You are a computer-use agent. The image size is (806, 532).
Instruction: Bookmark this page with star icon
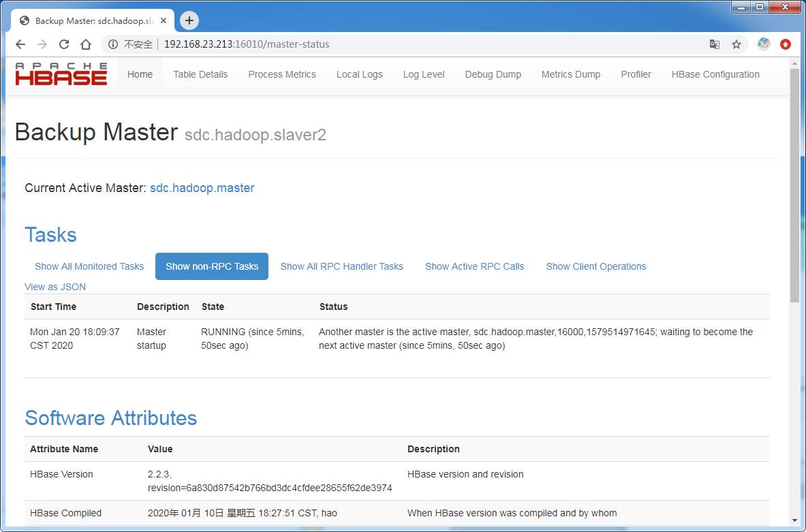tap(736, 44)
